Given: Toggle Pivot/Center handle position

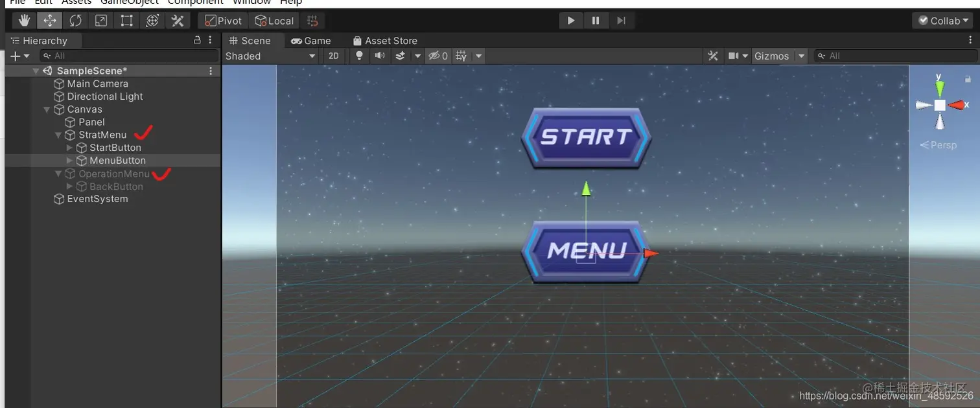Looking at the screenshot, I should pyautogui.click(x=223, y=21).
